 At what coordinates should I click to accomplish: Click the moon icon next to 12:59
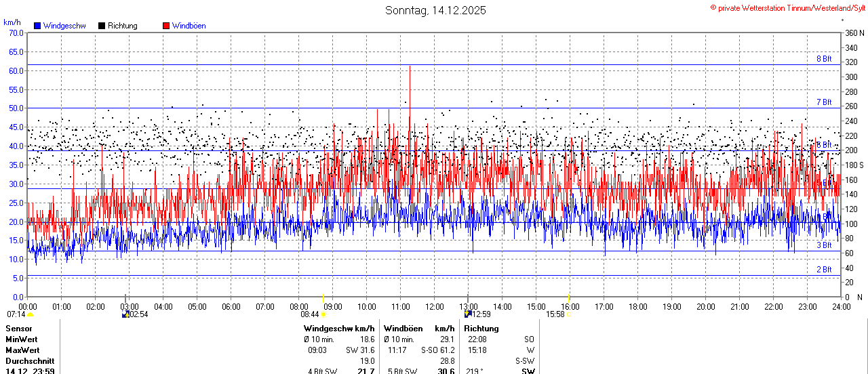tap(468, 314)
